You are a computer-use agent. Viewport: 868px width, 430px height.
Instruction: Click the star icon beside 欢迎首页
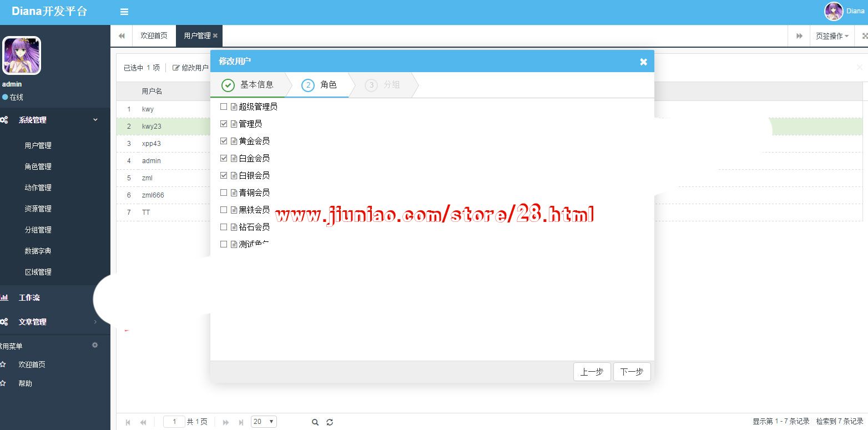3,365
